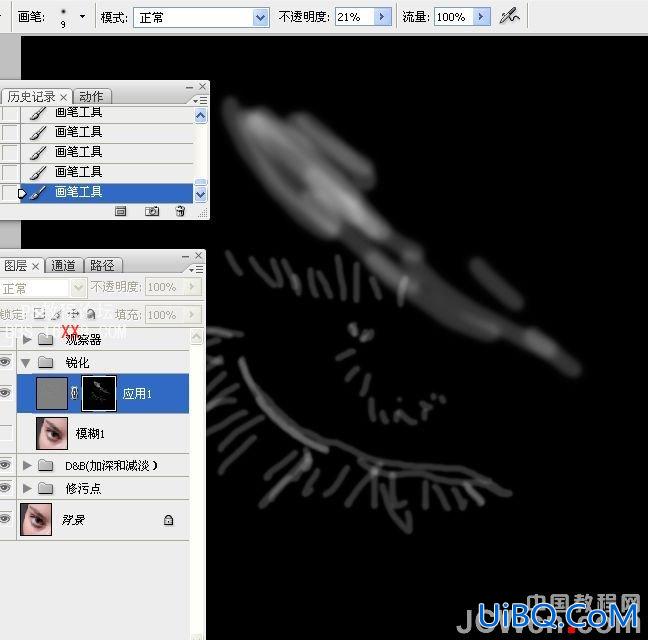Click the 观察器 group folder icon
648x640 pixels.
(45, 340)
